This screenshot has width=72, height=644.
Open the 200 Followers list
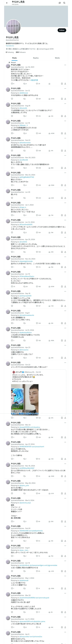(x=21, y=52)
